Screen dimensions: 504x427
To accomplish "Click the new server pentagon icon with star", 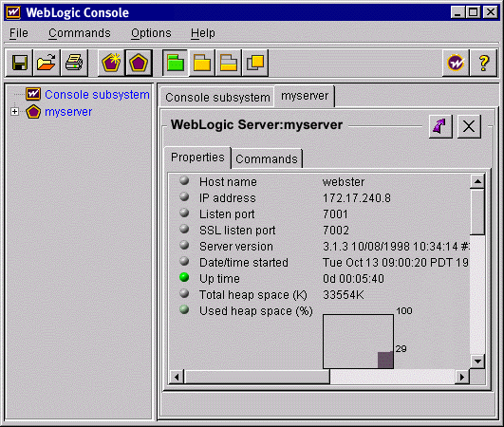I will tap(111, 63).
